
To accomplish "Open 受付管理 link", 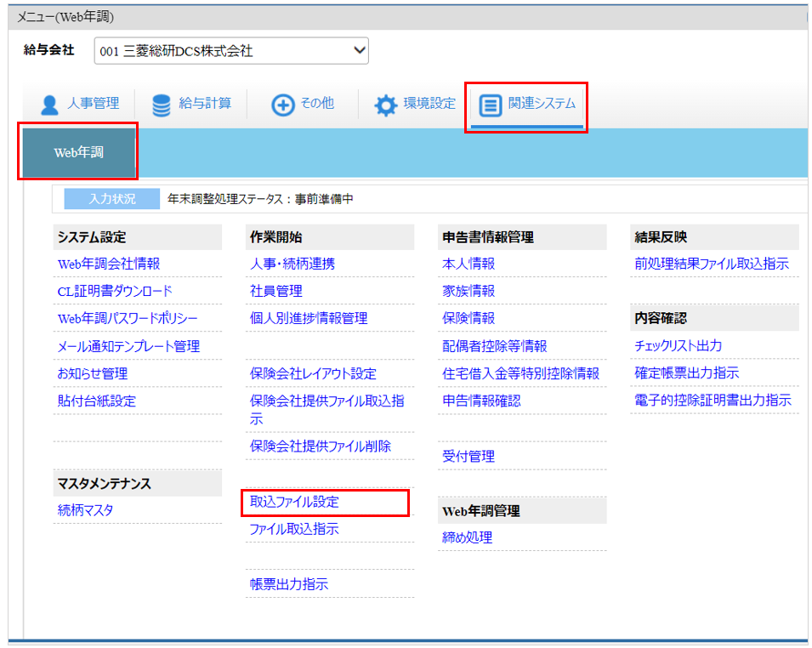I will click(468, 457).
